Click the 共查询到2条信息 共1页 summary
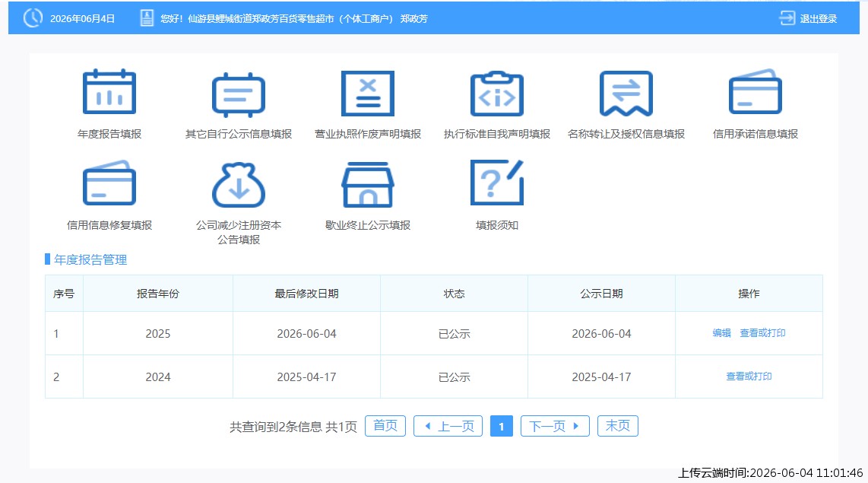 tap(293, 427)
